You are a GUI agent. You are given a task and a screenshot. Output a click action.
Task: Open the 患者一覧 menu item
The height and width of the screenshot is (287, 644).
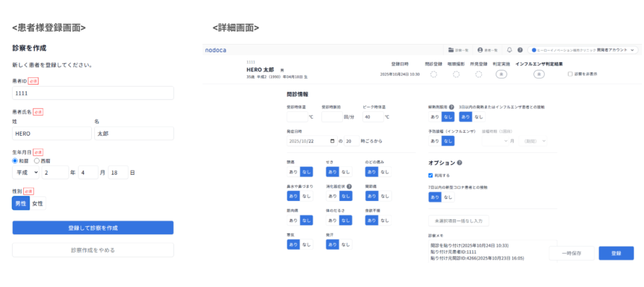[488, 50]
